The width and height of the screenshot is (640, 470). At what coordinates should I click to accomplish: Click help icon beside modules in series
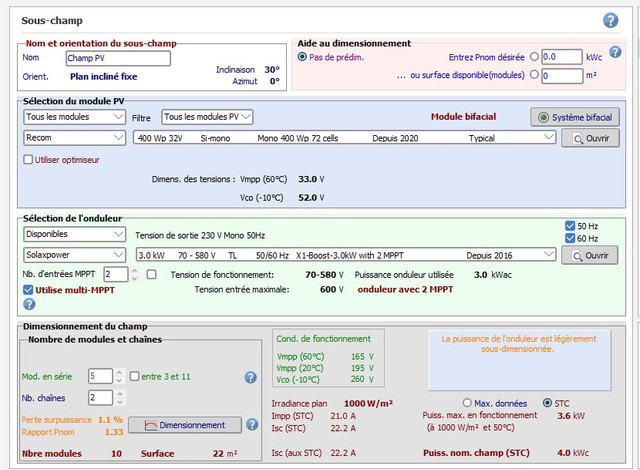point(251,377)
